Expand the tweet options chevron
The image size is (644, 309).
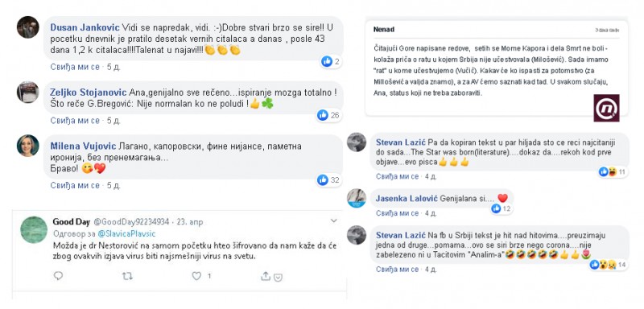pyautogui.click(x=334, y=220)
